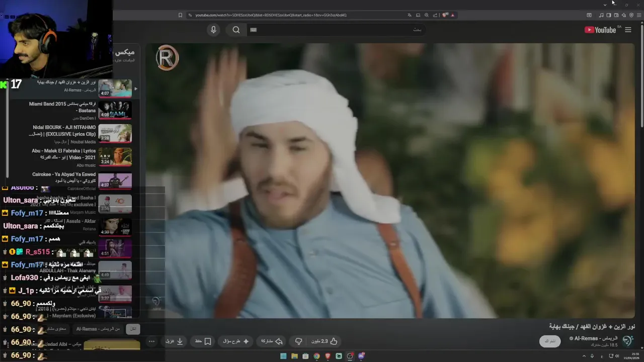The image size is (644, 362).
Task: Click the red triangle rewards icon
Action: click(x=453, y=15)
